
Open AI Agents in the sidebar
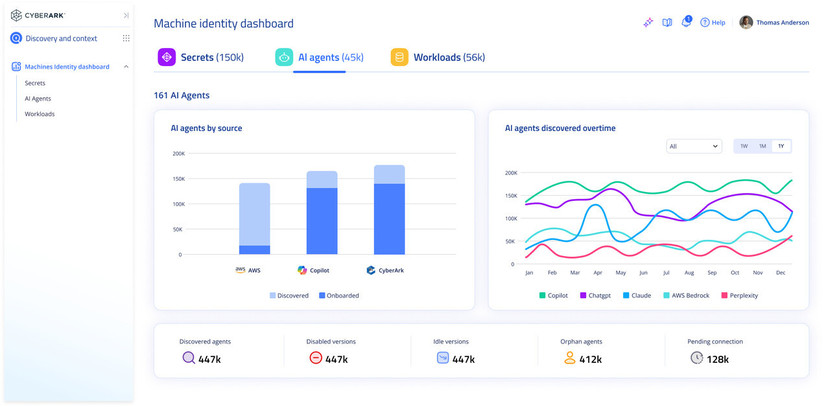pos(38,98)
